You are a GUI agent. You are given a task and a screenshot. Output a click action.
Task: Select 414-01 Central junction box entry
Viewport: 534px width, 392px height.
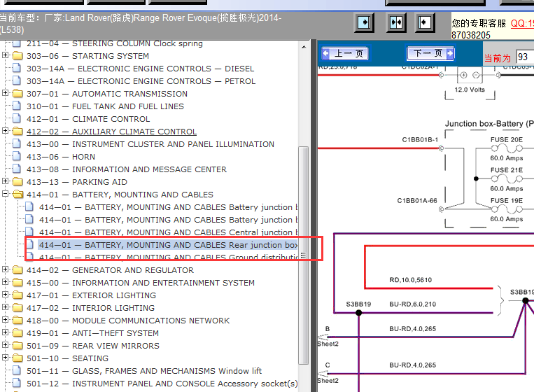[168, 232]
